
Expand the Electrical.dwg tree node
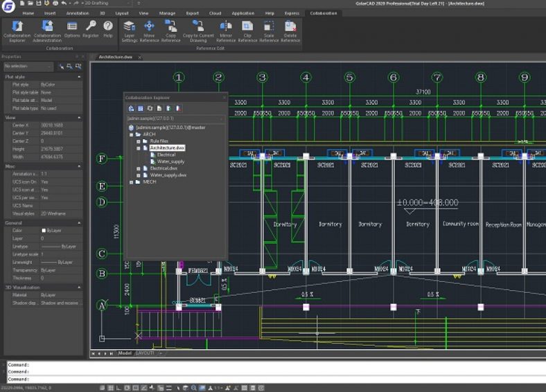coord(139,168)
